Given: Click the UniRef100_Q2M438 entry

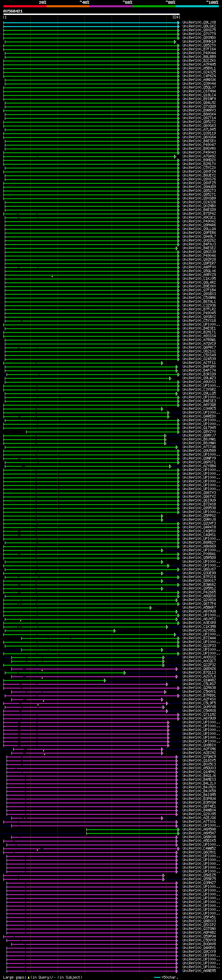Looking at the screenshot, I should click(199, 688).
